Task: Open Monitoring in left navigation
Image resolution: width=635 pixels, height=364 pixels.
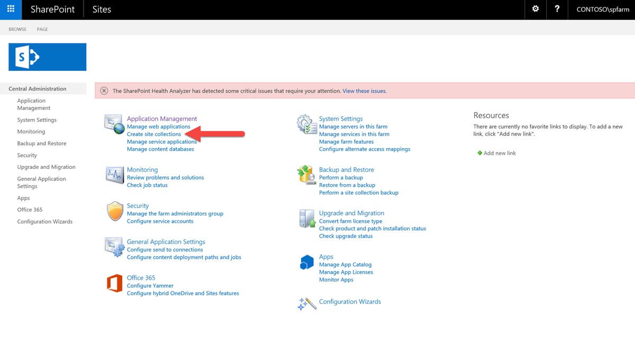Action: [x=31, y=132]
